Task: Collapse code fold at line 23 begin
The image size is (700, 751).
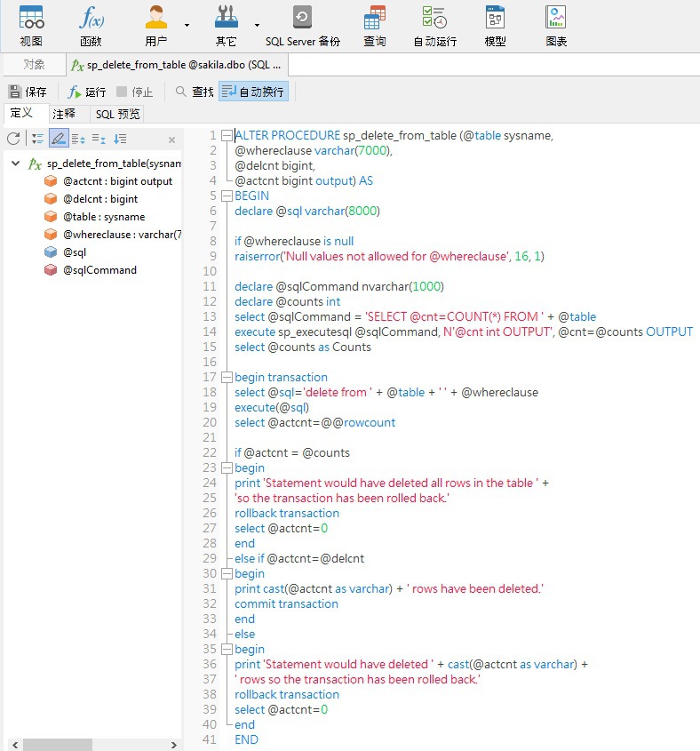Action: [x=227, y=468]
